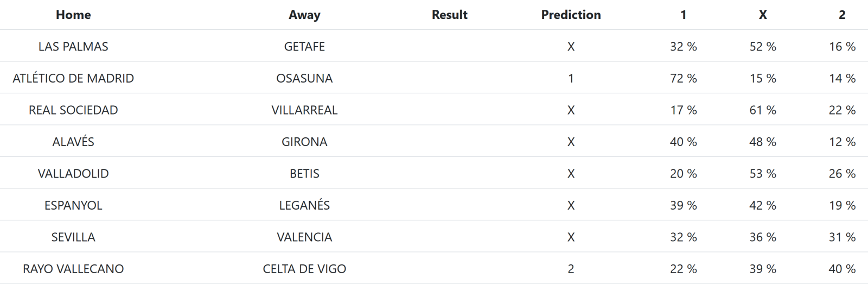
Task: Click the Home column header
Action: pos(73,15)
